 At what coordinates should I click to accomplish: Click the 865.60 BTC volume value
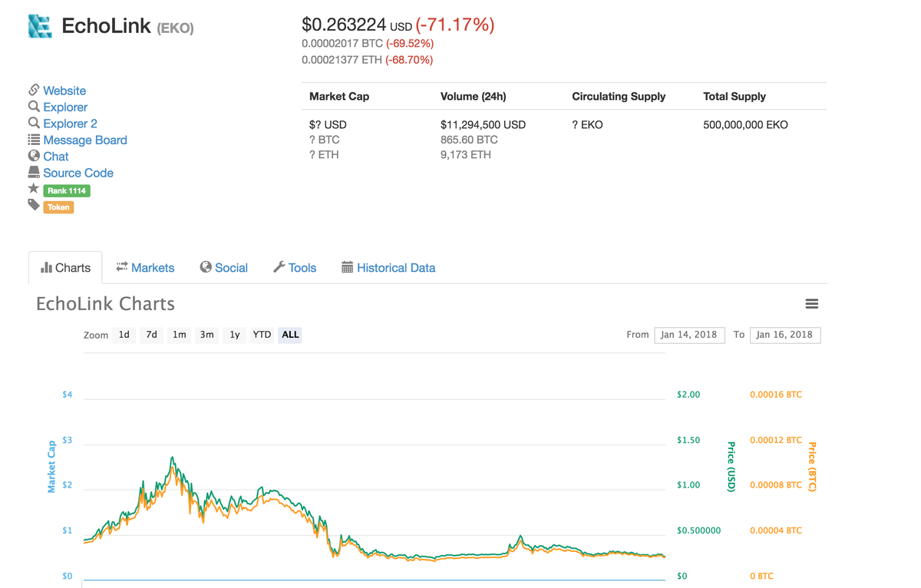469,140
